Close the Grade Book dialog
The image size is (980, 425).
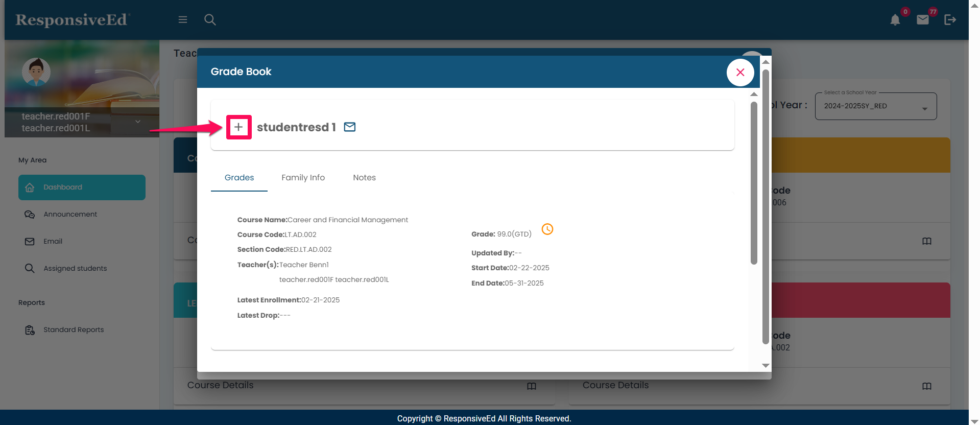(x=740, y=73)
